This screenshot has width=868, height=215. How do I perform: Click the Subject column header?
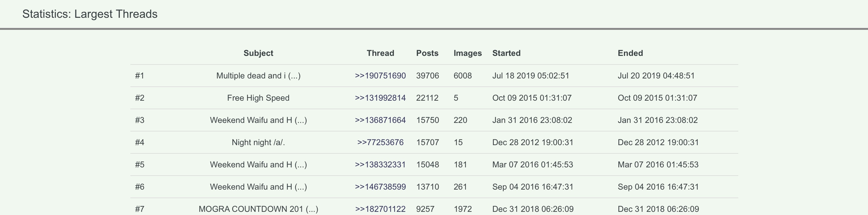(x=258, y=53)
